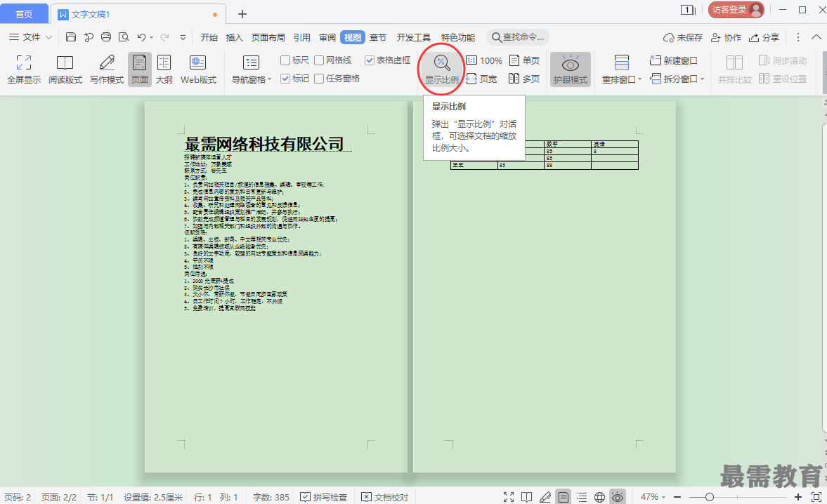Switch to 大纲 outline view
This screenshot has height=504, width=827.
164,69
